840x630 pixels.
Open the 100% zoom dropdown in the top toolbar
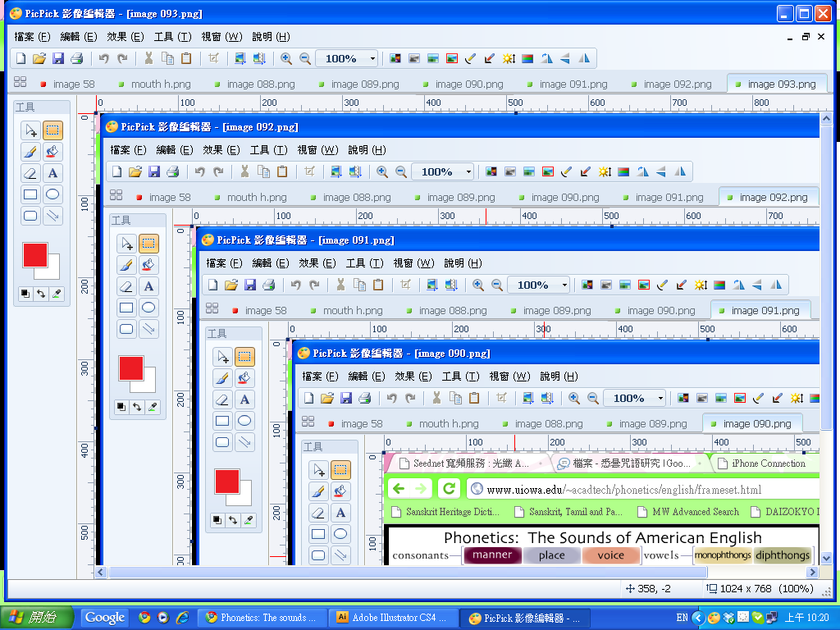tap(372, 58)
